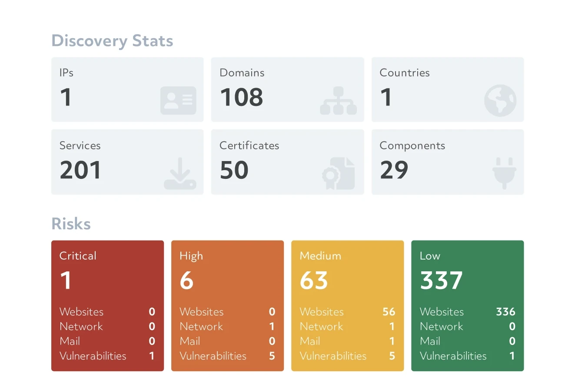Click the certificate document icon
The width and height of the screenshot is (575, 392).
[x=338, y=173]
